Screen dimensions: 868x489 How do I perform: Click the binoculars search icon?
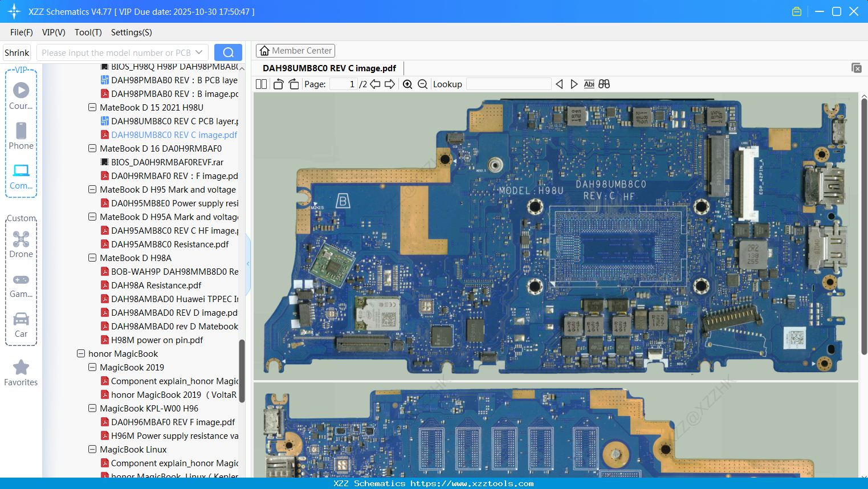tap(604, 84)
